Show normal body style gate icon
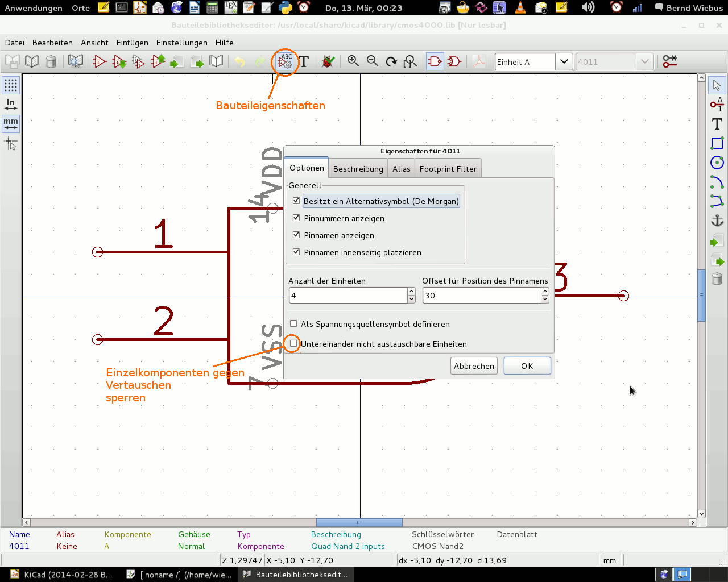 (x=435, y=61)
